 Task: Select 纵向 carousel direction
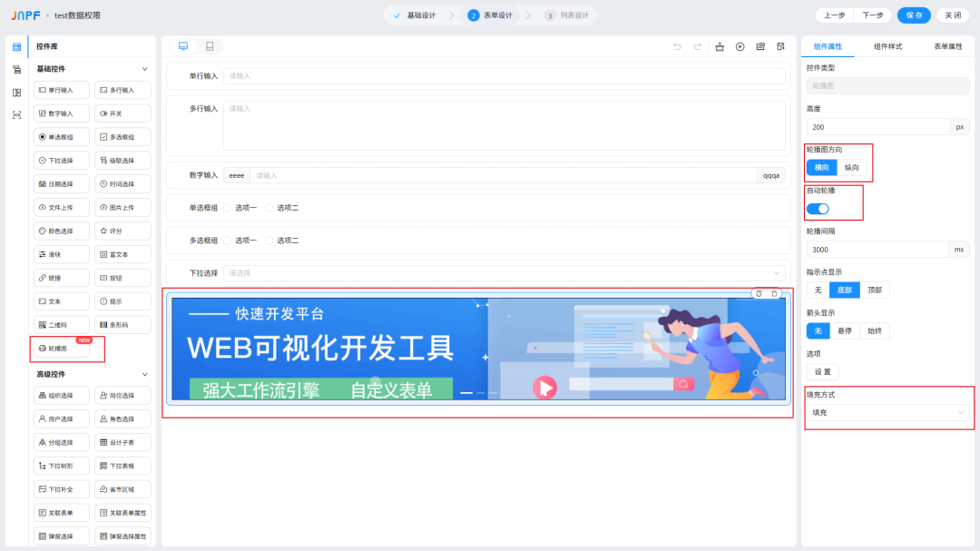851,168
